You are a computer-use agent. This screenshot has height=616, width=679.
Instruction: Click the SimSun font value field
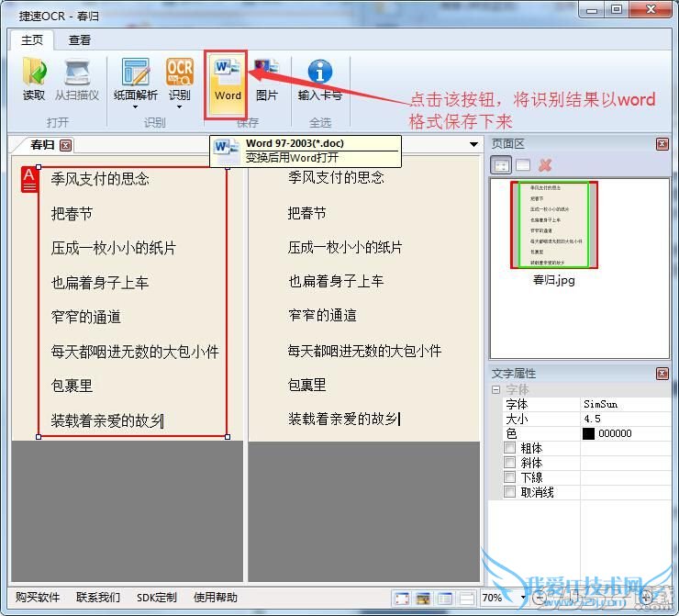626,404
